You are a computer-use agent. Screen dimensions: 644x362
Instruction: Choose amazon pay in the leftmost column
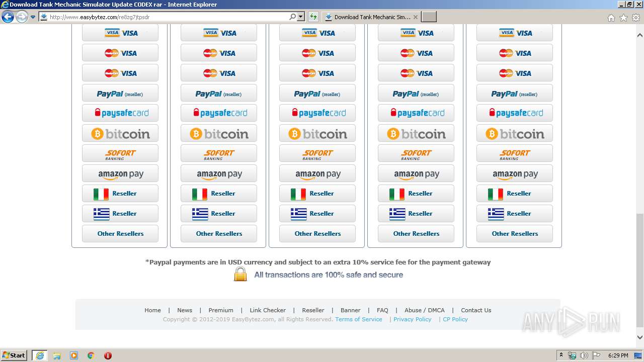pyautogui.click(x=120, y=173)
